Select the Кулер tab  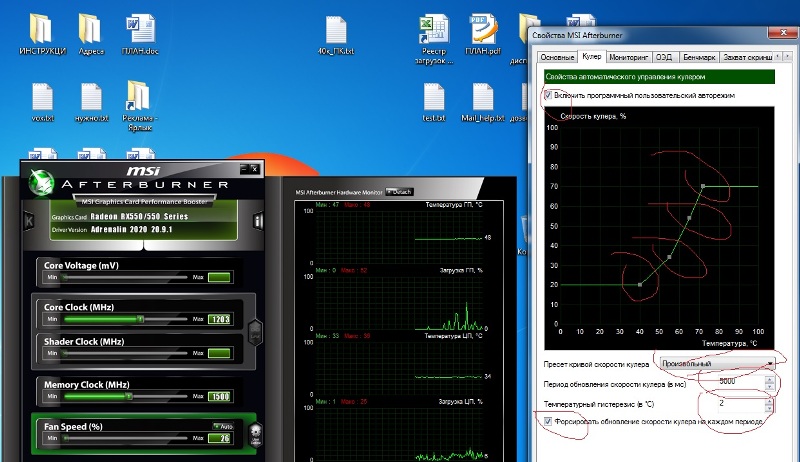(591, 56)
